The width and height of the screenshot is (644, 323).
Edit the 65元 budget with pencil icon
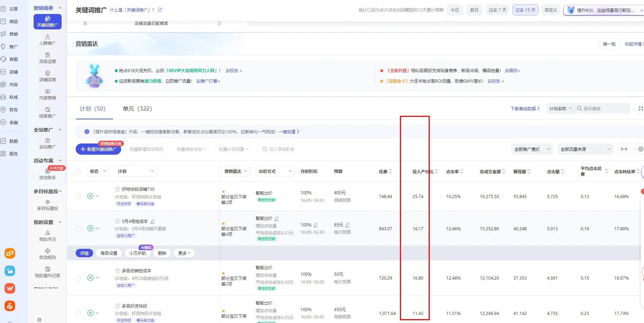pos(347,225)
